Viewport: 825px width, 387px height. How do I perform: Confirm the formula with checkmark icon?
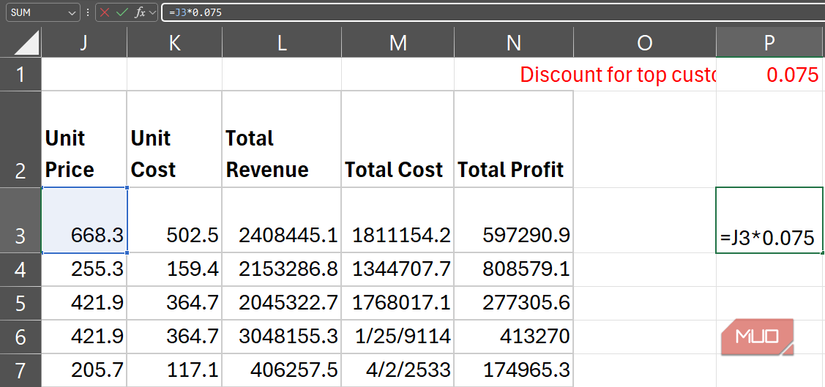click(122, 13)
